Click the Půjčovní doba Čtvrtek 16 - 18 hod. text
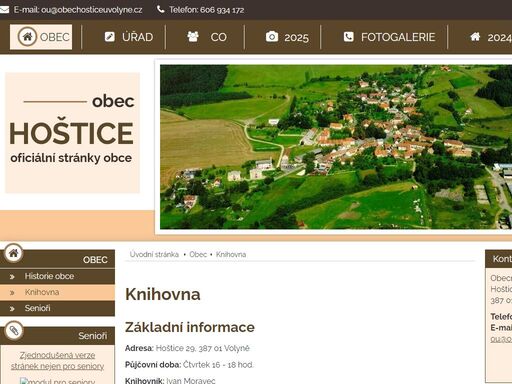Viewport: 512px width, 384px height. [x=189, y=365]
